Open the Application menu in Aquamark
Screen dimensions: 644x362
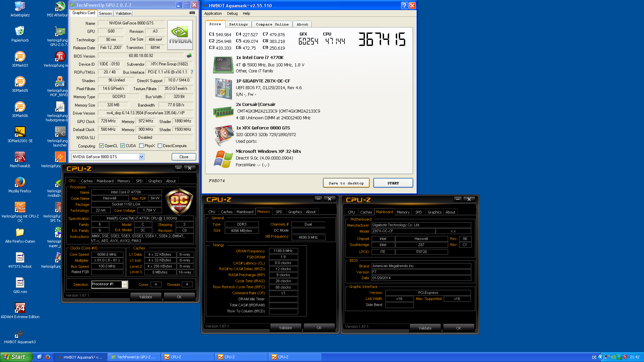pyautogui.click(x=213, y=13)
